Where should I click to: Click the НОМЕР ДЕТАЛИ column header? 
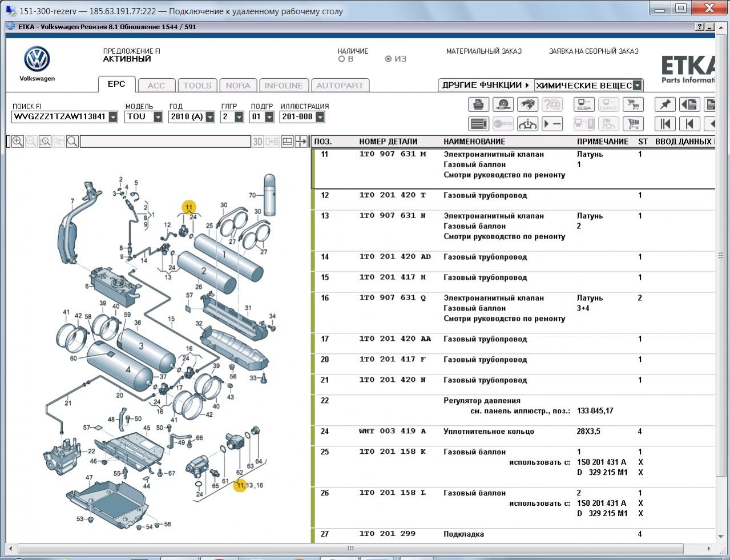[388, 142]
